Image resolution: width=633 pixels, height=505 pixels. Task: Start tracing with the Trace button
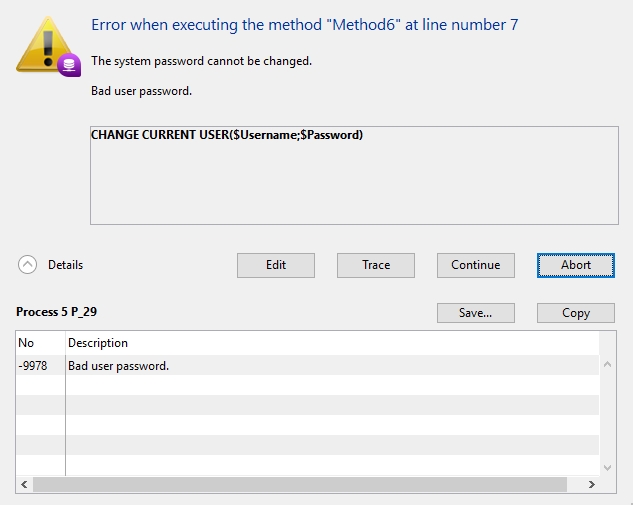click(x=376, y=265)
